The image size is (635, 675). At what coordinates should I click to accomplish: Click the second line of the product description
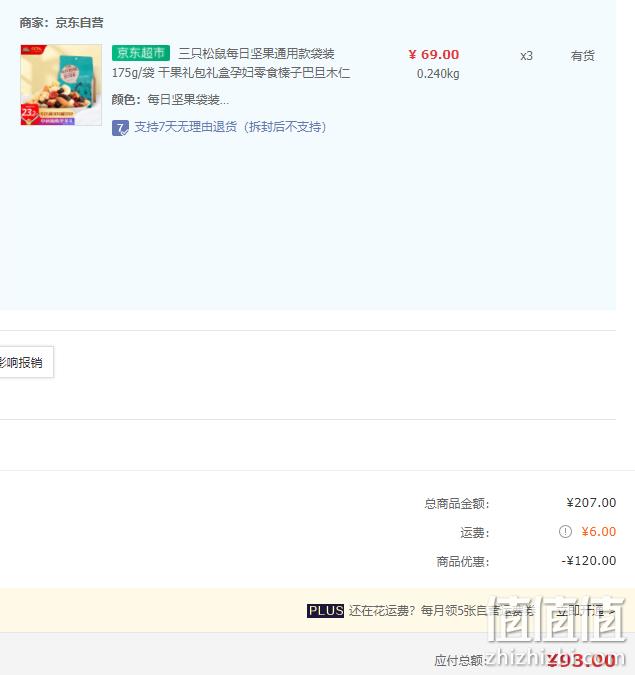point(231,73)
